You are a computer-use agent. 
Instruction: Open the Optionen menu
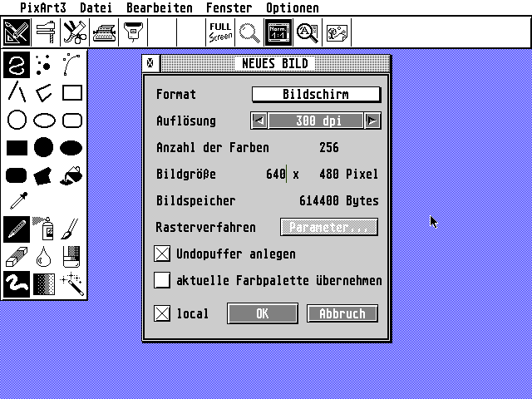pos(292,7)
